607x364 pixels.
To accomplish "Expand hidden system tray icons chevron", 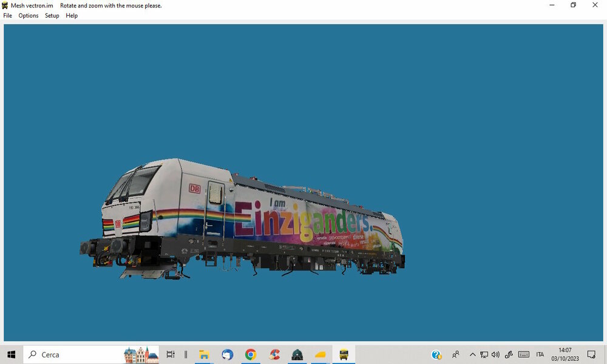I will click(x=473, y=354).
